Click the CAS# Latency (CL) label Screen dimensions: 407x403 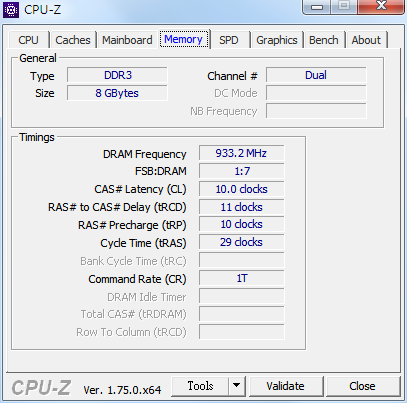tap(140, 189)
